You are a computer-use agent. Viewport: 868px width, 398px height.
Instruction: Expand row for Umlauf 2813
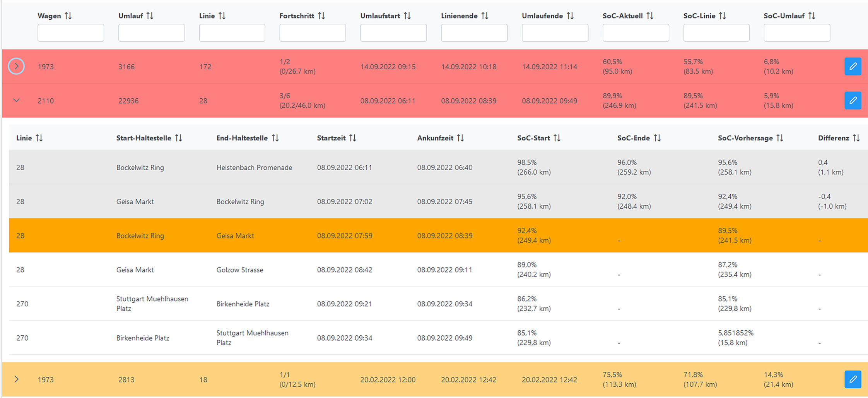[16, 379]
